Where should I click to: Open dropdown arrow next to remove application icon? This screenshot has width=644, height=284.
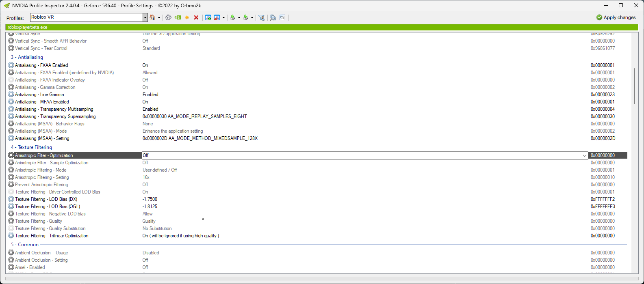[223, 17]
